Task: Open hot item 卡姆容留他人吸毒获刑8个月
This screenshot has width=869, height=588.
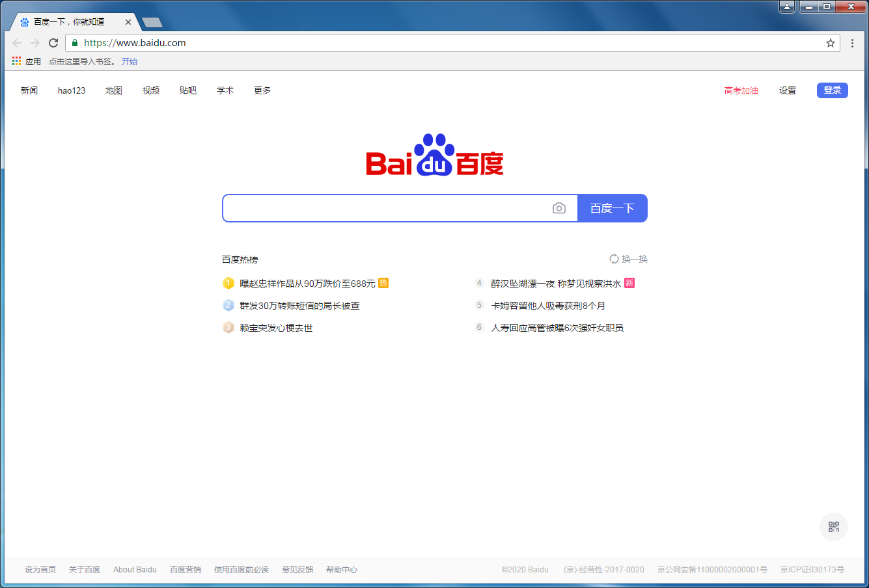Action: pos(548,306)
